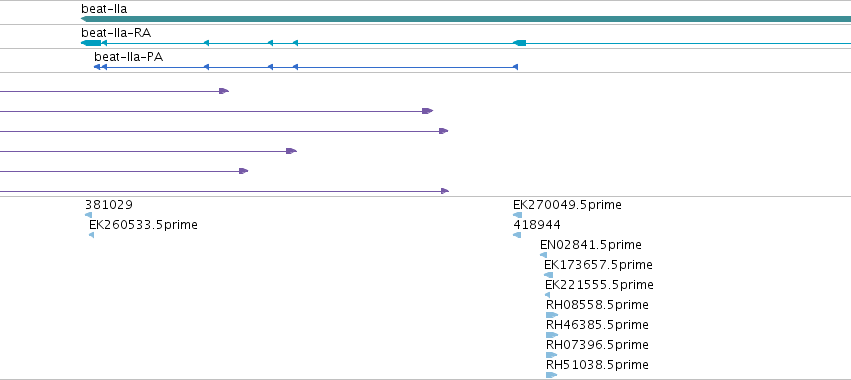The height and width of the screenshot is (380, 851).
Task: Open the RH51038.5prime label
Action: coord(597,365)
